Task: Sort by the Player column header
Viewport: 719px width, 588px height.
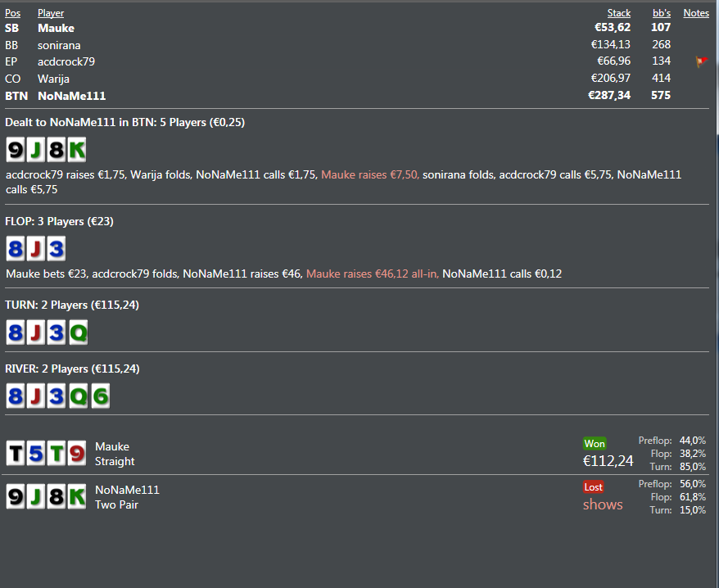Action: (x=51, y=13)
